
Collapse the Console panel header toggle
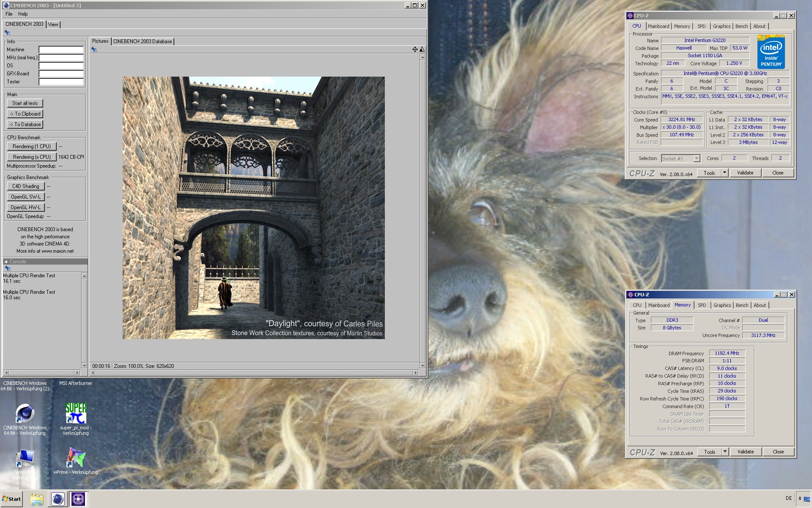[6, 262]
